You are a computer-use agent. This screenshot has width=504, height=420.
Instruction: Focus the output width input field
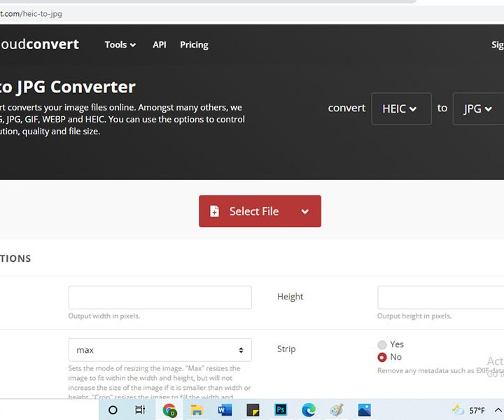tap(160, 297)
